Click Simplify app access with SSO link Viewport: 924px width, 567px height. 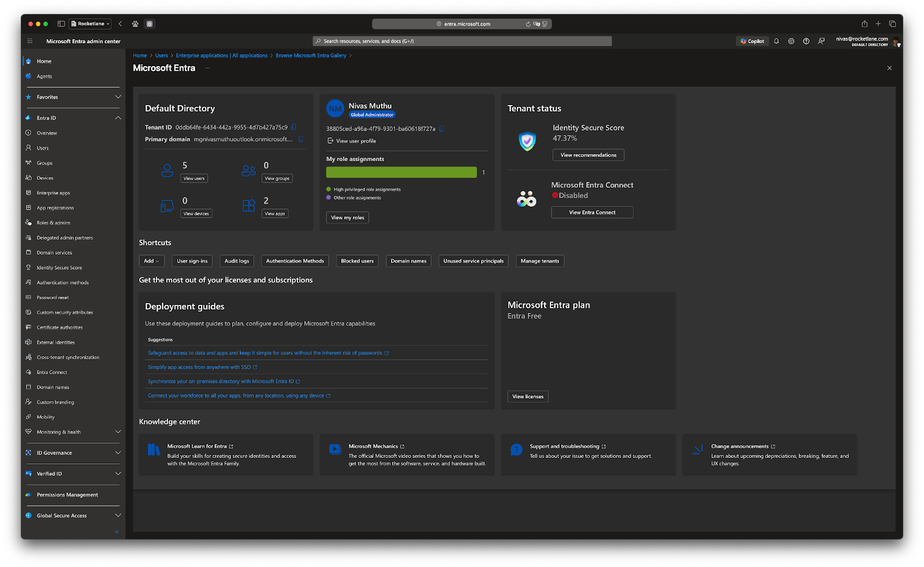[x=202, y=367]
